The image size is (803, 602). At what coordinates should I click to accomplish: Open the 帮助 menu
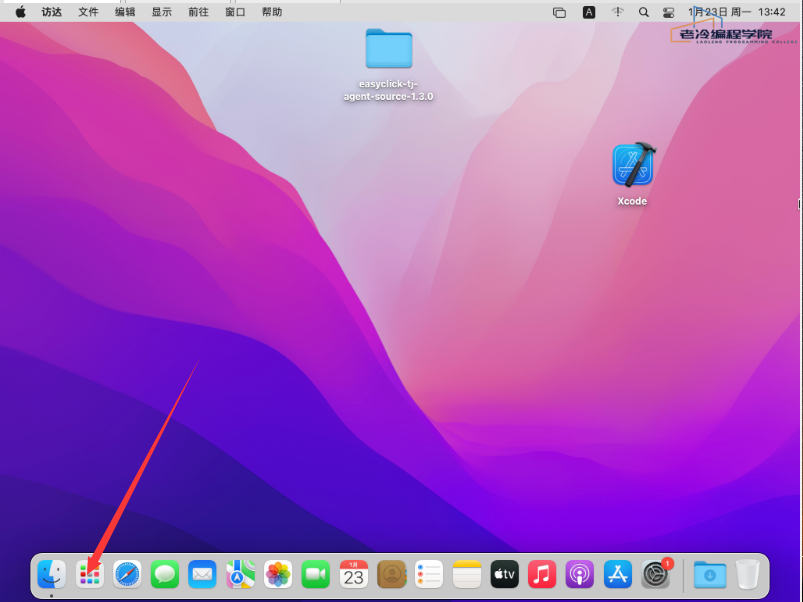tap(272, 12)
